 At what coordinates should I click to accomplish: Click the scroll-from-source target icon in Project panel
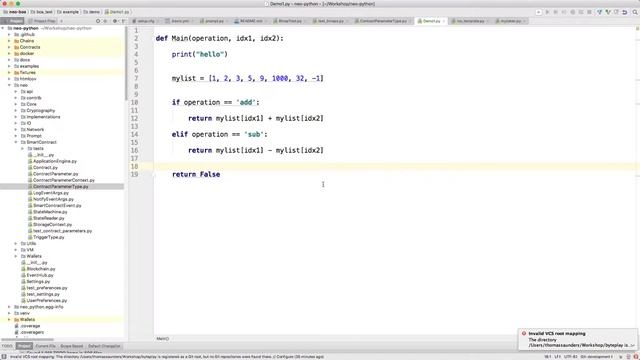(98, 21)
